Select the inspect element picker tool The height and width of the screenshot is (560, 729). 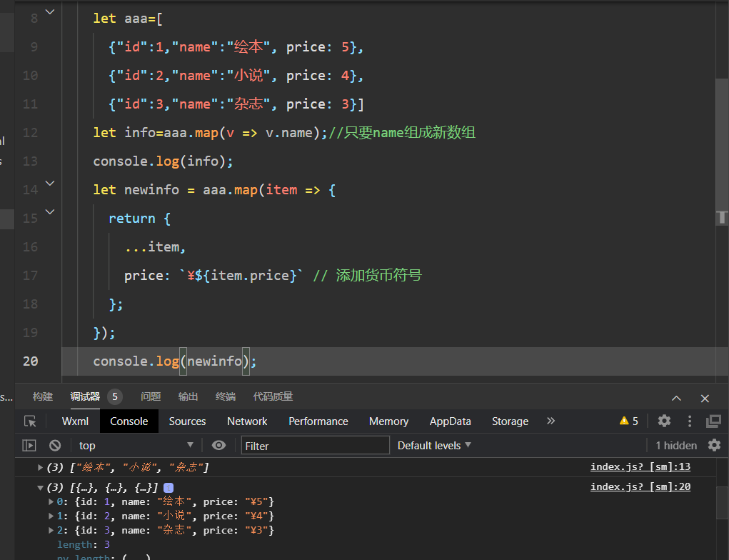click(x=29, y=421)
